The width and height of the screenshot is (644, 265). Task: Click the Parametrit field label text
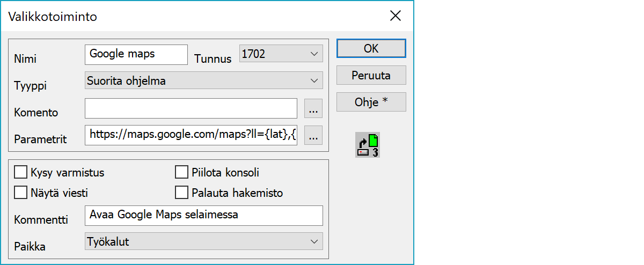click(x=40, y=139)
